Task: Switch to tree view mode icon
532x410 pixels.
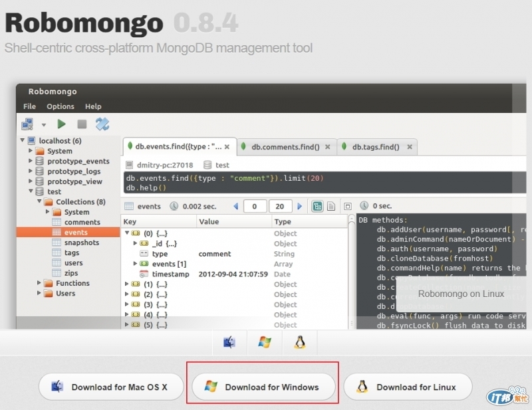Action: click(317, 206)
